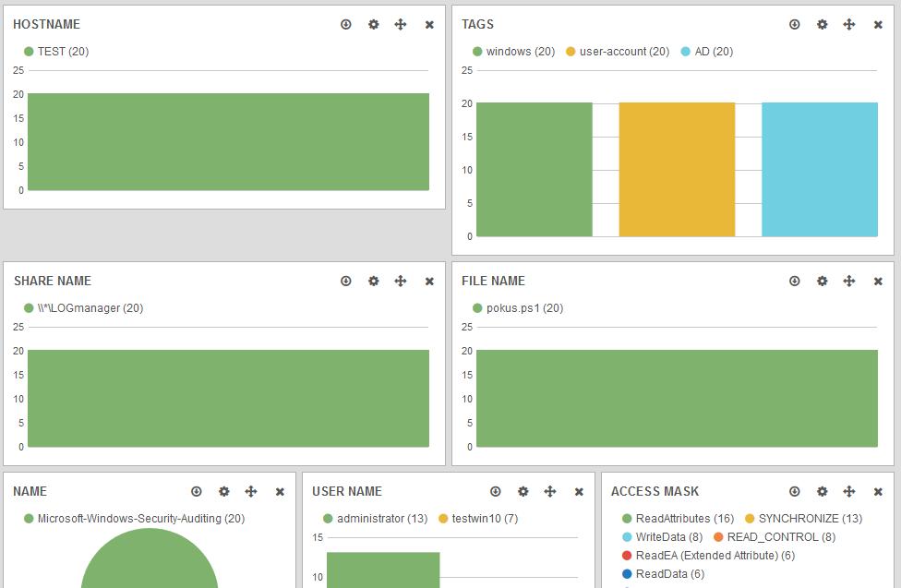901x588 pixels.
Task: Click the administrator bar in USER NAME chart
Action: coord(383,570)
